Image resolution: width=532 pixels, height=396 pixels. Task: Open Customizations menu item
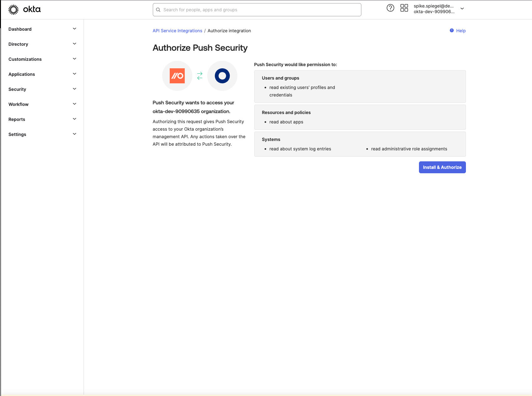(25, 59)
